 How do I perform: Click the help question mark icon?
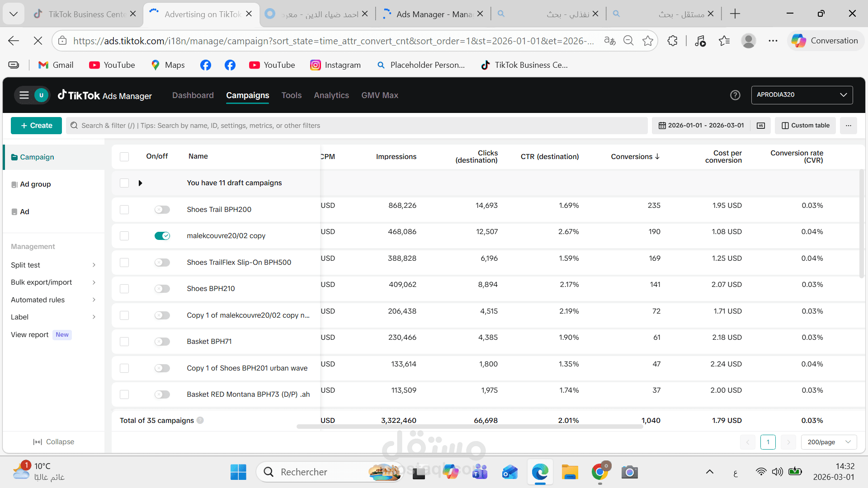point(735,95)
